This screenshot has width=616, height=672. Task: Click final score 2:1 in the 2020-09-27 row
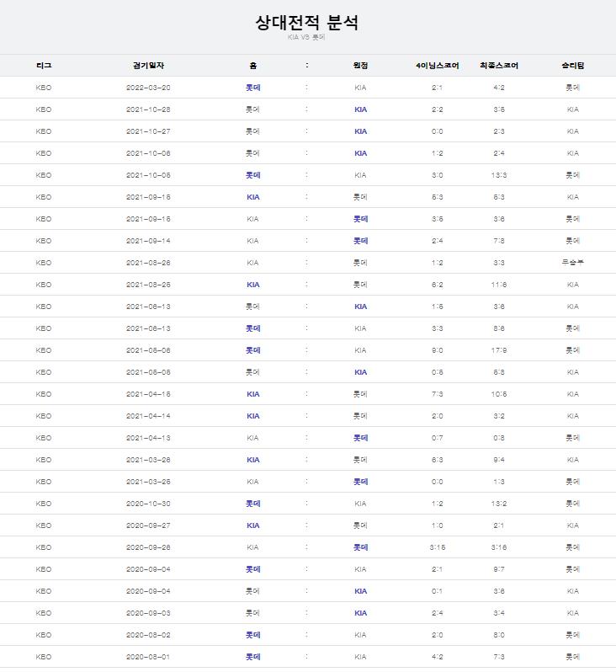pyautogui.click(x=499, y=525)
